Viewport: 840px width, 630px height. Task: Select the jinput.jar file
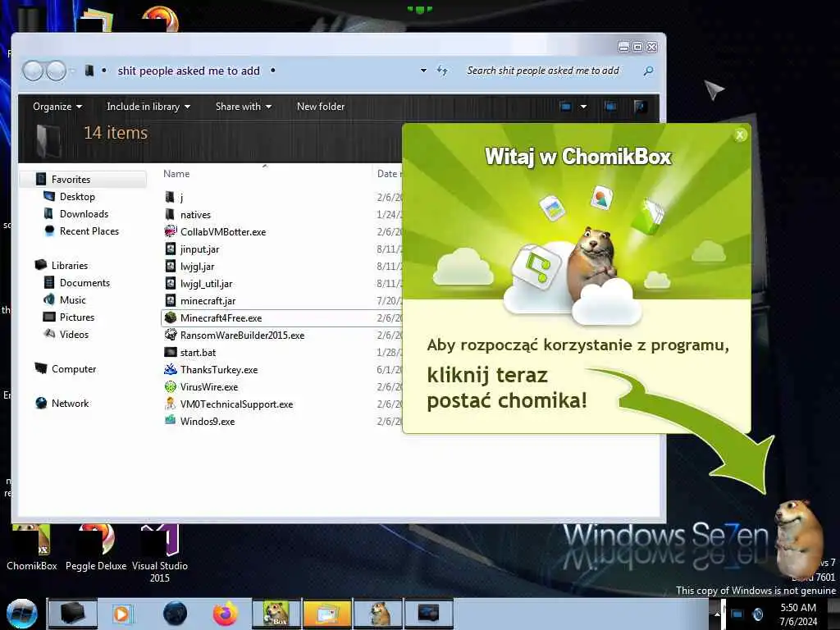point(199,249)
